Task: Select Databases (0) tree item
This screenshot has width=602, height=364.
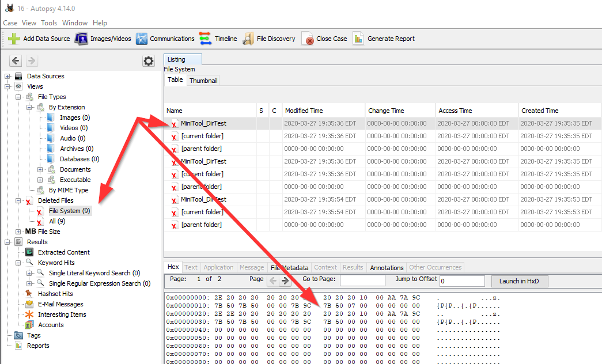Action: tap(79, 159)
